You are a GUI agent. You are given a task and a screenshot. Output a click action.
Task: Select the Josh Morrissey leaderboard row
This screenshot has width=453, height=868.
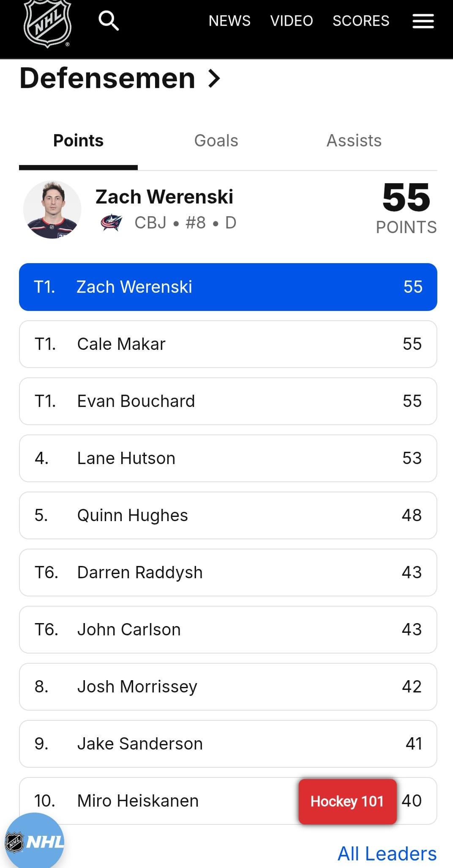228,687
